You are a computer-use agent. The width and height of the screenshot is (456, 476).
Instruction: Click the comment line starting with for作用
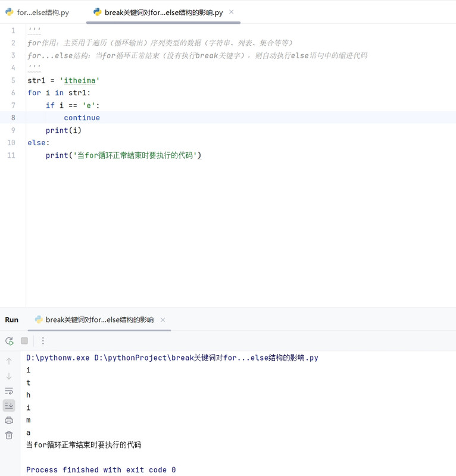pyautogui.click(x=160, y=43)
